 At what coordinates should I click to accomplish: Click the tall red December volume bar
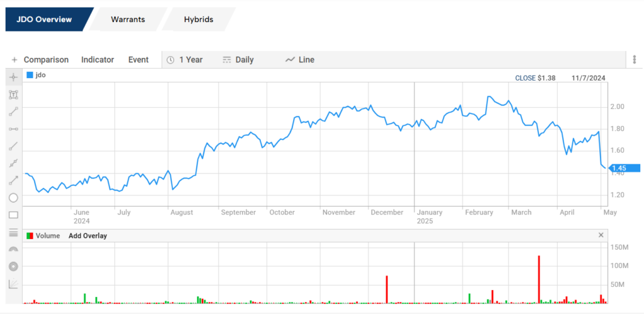point(387,289)
